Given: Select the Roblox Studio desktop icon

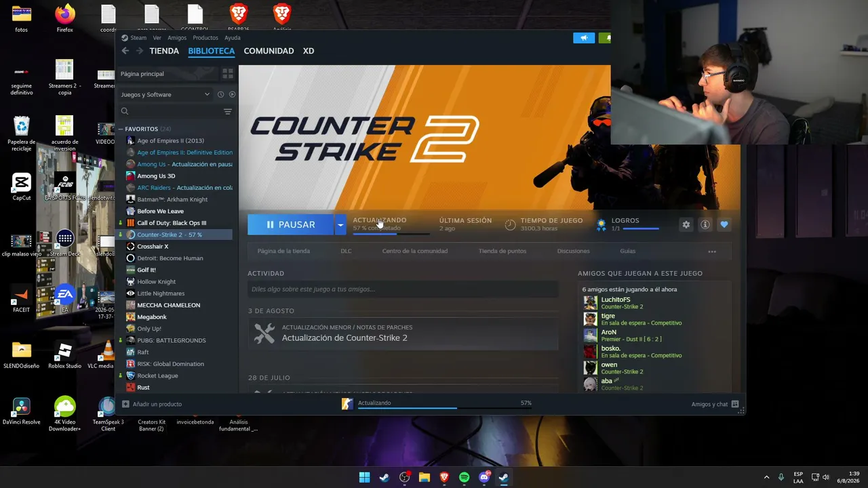Looking at the screenshot, I should (x=65, y=355).
